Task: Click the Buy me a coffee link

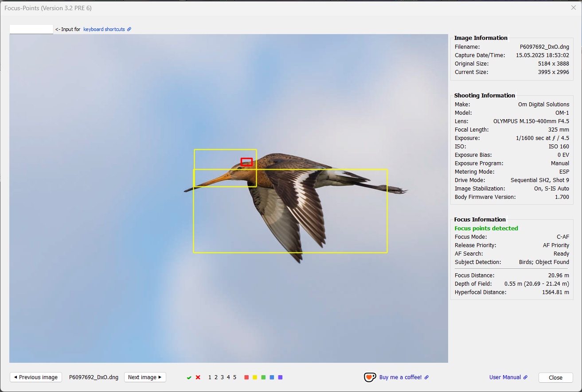Action: (401, 377)
